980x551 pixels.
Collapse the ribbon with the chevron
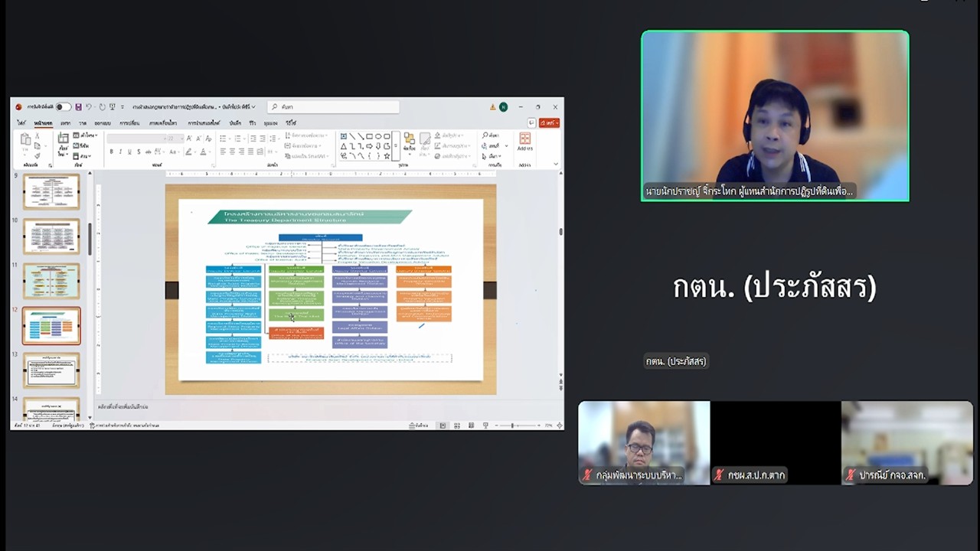pyautogui.click(x=556, y=164)
